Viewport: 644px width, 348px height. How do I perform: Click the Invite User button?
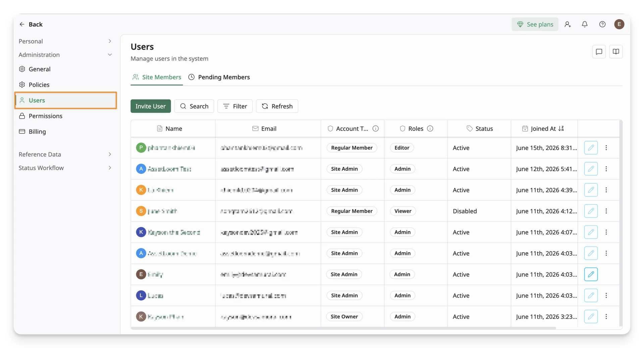[151, 106]
